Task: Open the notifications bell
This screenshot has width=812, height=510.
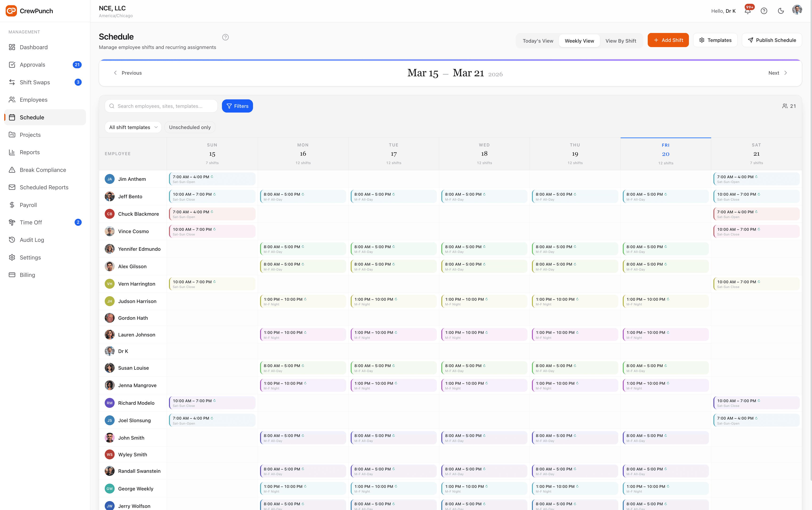Action: tap(747, 10)
